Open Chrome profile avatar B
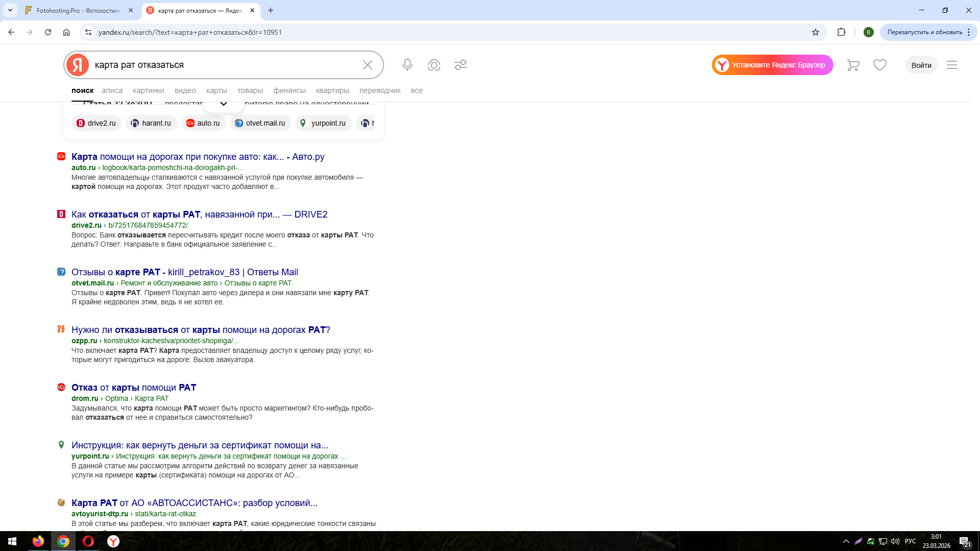Viewport: 980px width, 551px height. point(868,32)
